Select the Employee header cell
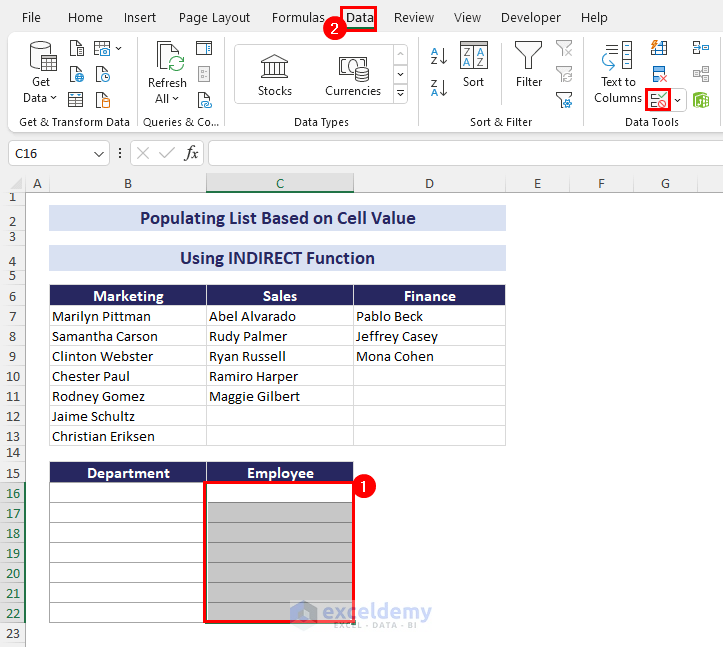Screen dimensions: 723x647 tap(280, 473)
